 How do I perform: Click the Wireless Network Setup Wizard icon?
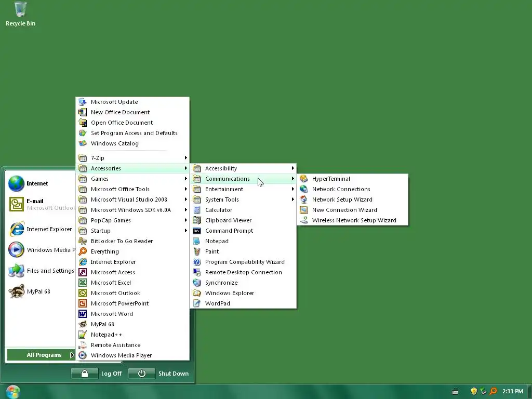click(303, 220)
